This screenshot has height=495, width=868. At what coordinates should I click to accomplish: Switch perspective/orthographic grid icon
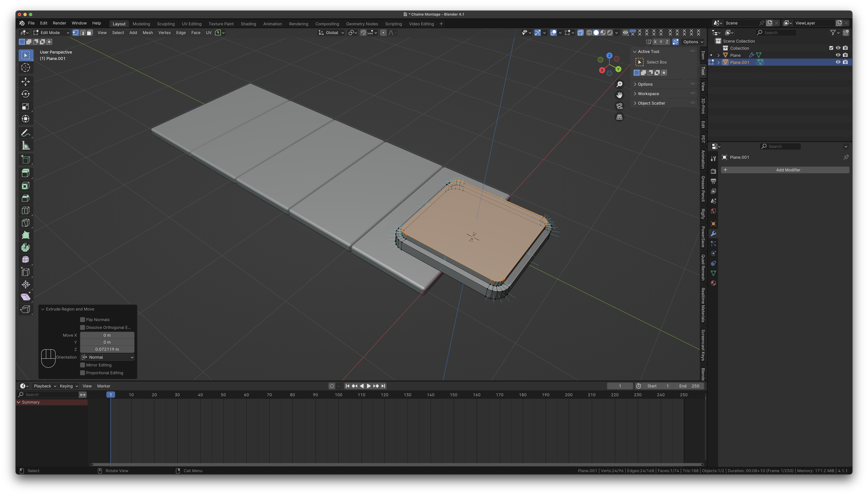pos(620,117)
